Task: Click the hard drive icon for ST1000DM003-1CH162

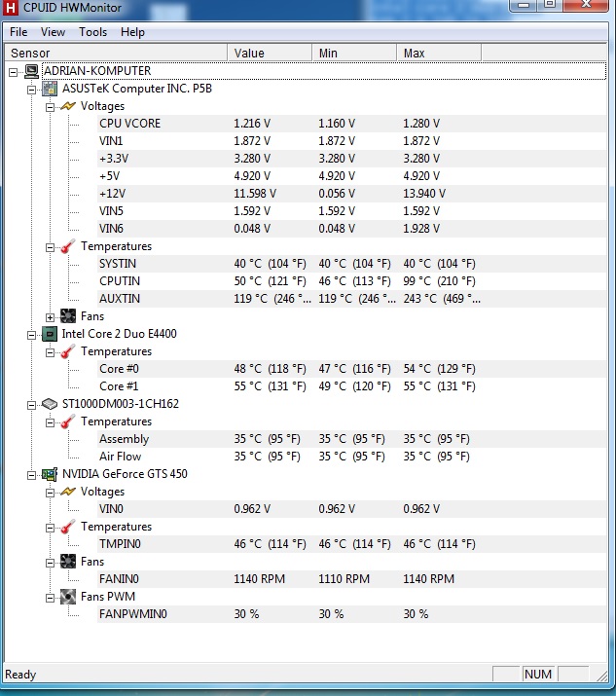Action: (50, 404)
